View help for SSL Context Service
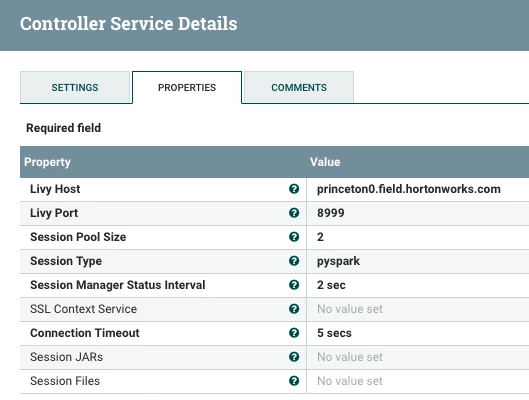Image resolution: width=529 pixels, height=400 pixels. point(294,309)
